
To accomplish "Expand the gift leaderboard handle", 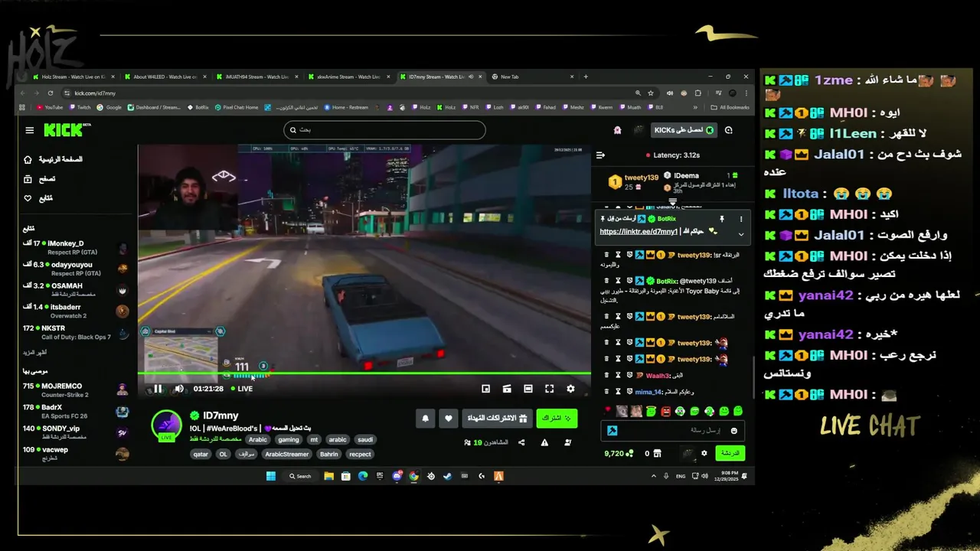I will [672, 201].
